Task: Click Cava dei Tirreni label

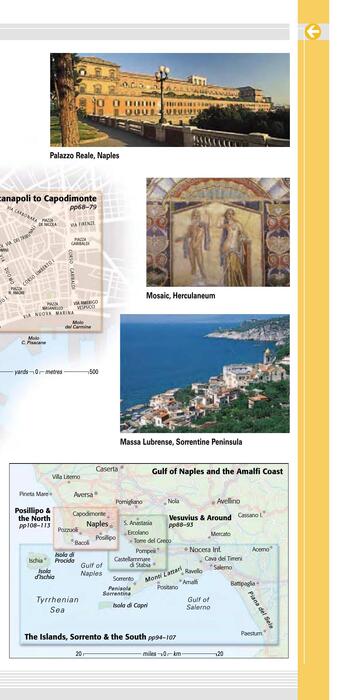Action: click(x=223, y=558)
